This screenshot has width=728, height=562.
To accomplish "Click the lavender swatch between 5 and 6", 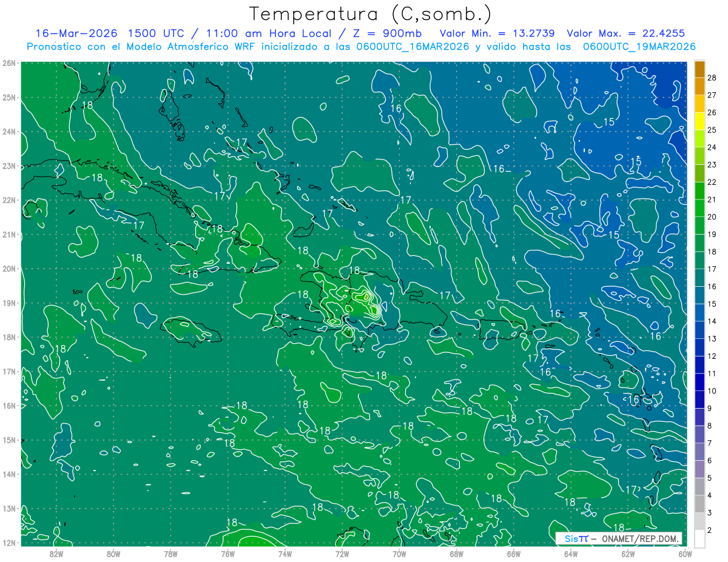I will click(699, 469).
